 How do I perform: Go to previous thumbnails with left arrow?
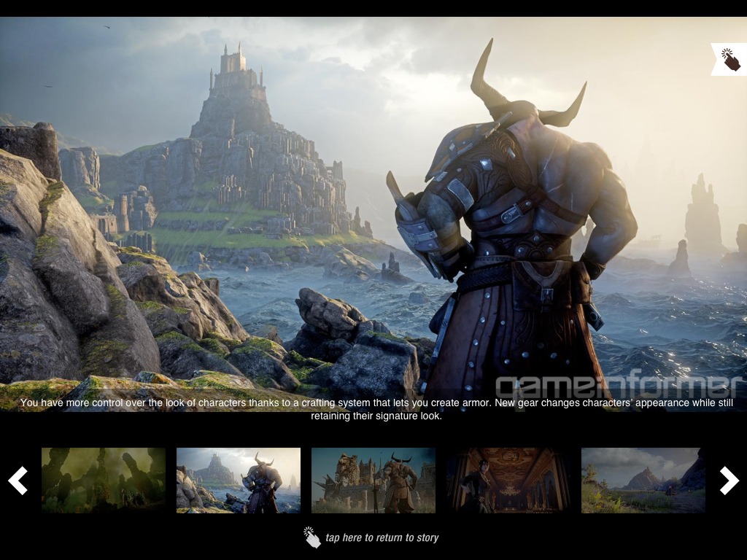18,481
